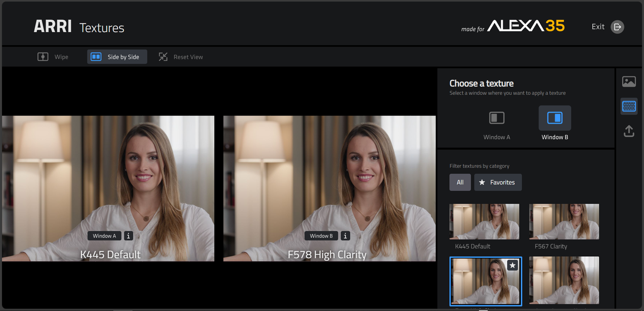Exit the ARRI Textures app
Screen dimensions: 644x311
pyautogui.click(x=608, y=27)
